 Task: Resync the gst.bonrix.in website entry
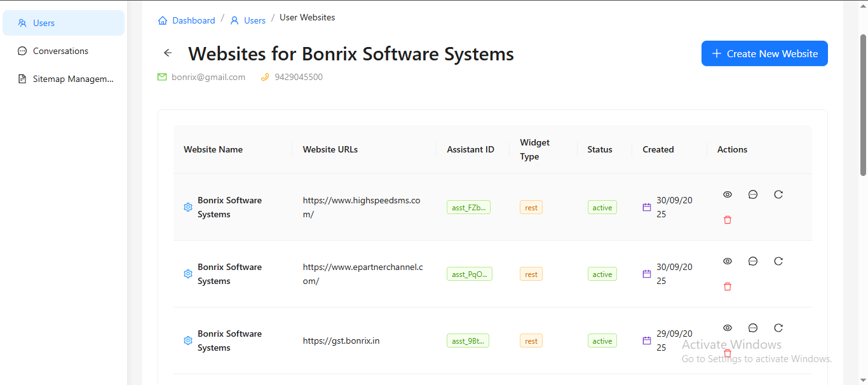[778, 328]
